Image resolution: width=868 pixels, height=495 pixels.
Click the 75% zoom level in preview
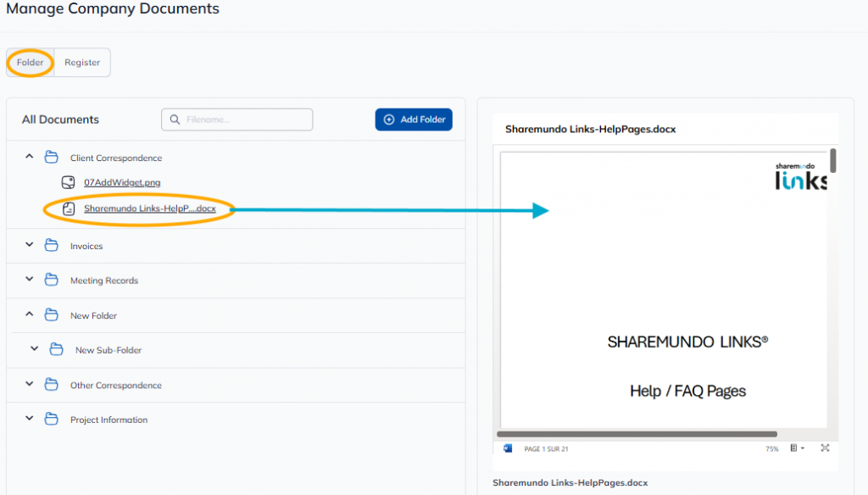771,449
